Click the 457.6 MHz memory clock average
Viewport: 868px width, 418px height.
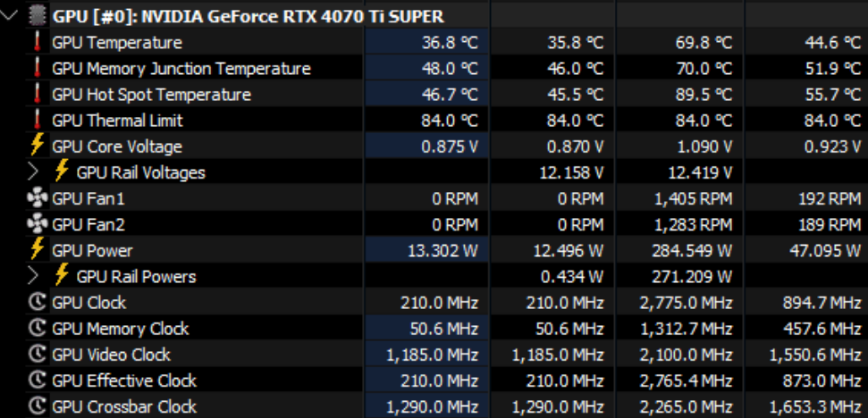(x=822, y=329)
